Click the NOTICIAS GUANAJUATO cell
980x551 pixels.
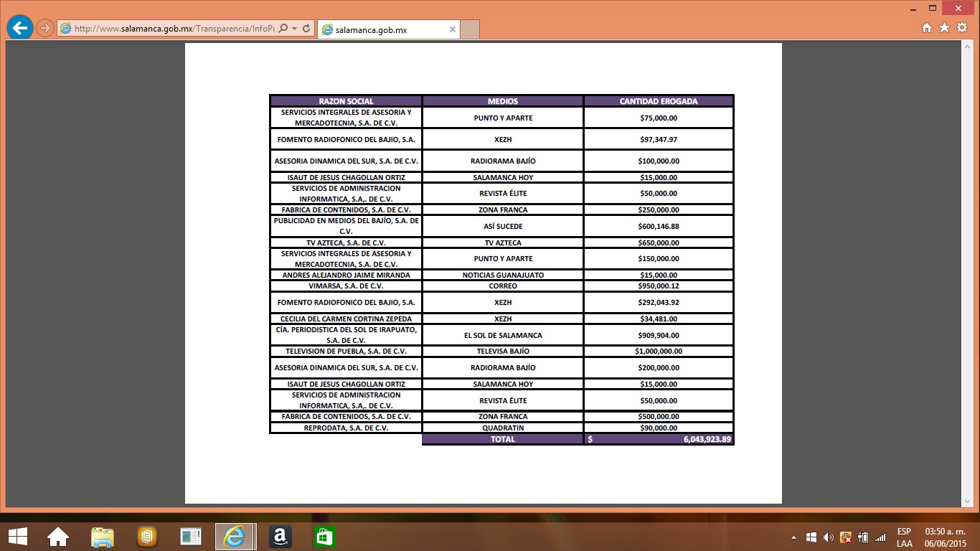tap(503, 275)
